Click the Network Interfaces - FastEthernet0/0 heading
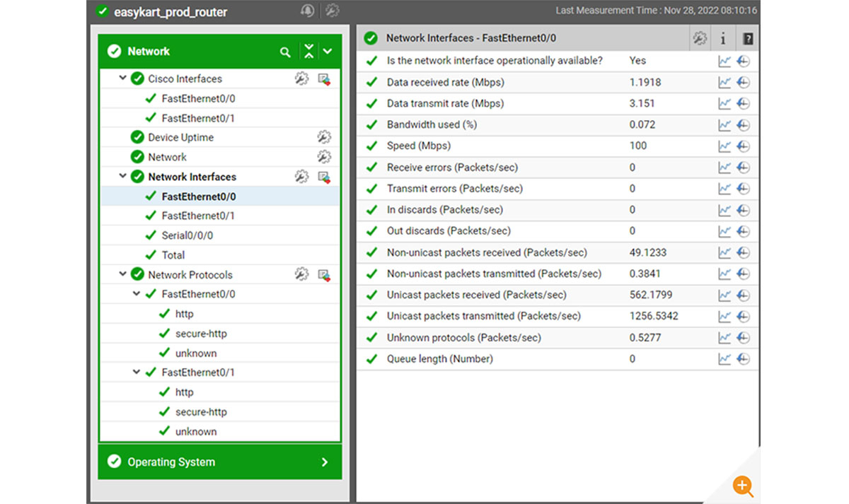Viewport: 849px width, 504px height. point(471,38)
